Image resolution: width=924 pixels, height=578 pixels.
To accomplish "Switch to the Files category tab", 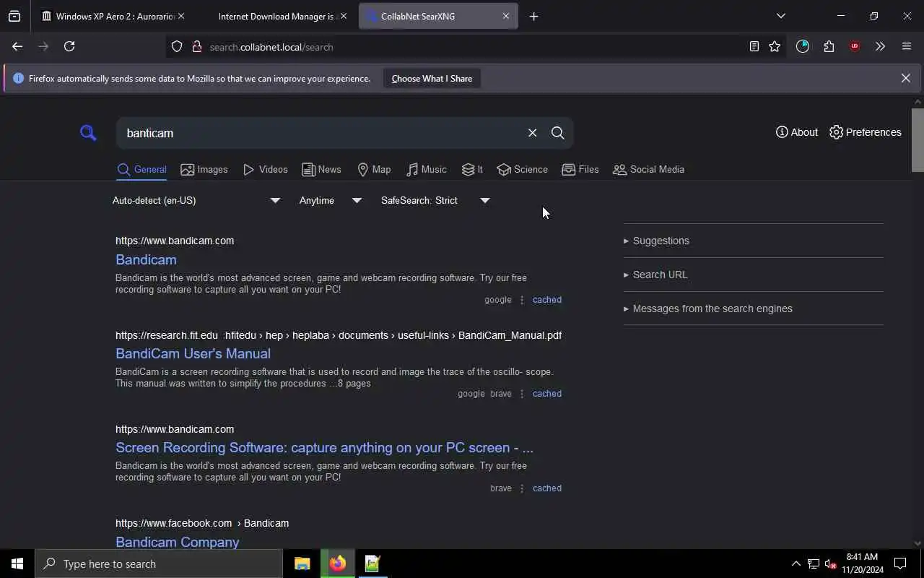I will click(580, 170).
